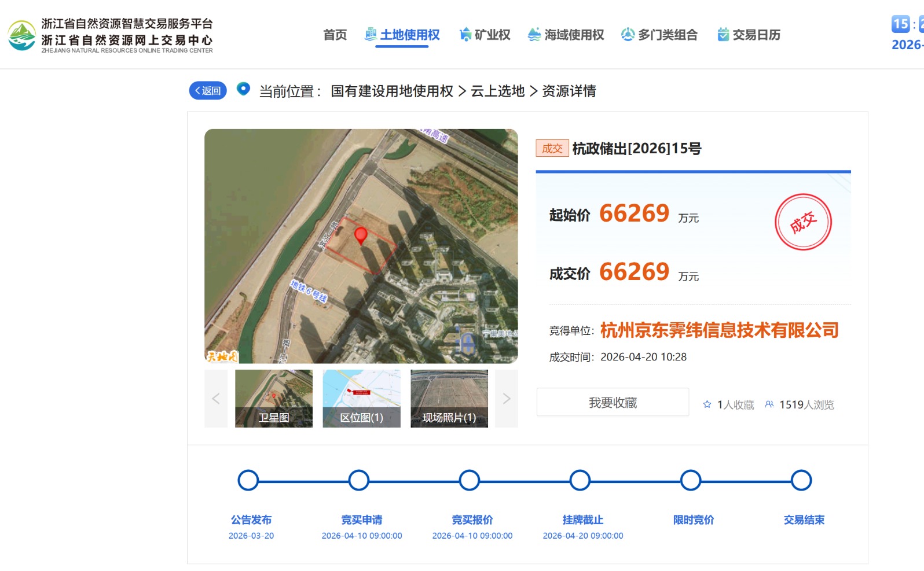Select the 卫星图 satellite thumbnail

tap(274, 399)
